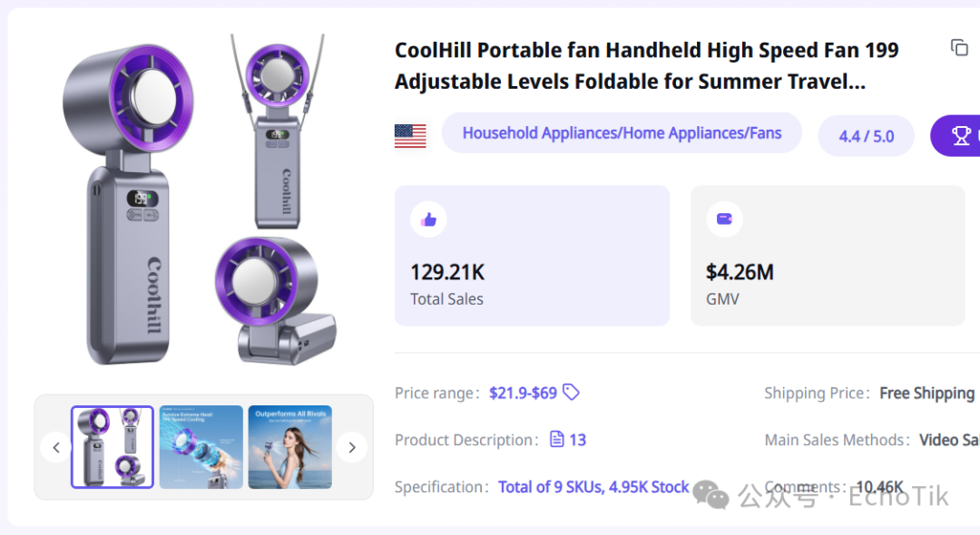This screenshot has height=535, width=980.
Task: Select the first fan thumbnail image
Action: point(113,447)
